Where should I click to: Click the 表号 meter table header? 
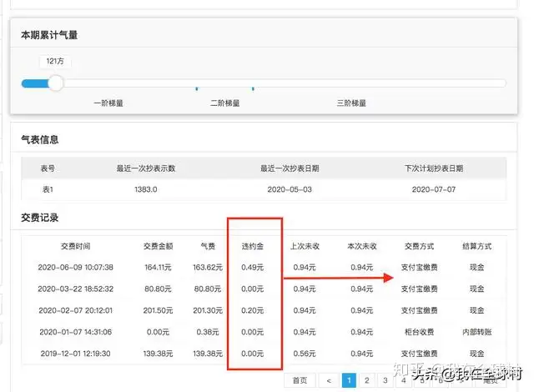48,168
